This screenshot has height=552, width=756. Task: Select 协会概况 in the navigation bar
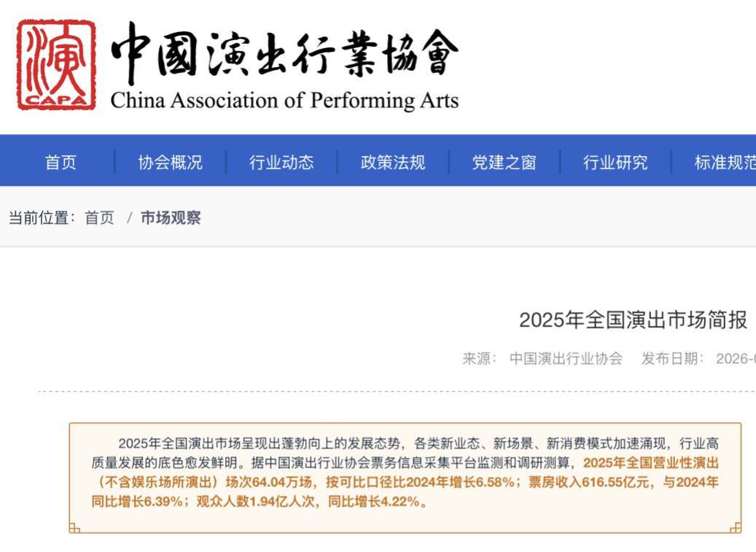171,162
